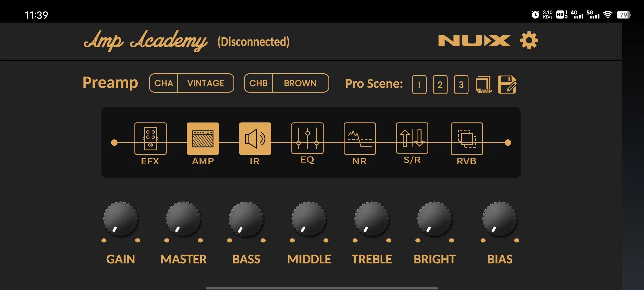Tap the bottom navigation gesture bar
644x290 pixels.
point(322,288)
